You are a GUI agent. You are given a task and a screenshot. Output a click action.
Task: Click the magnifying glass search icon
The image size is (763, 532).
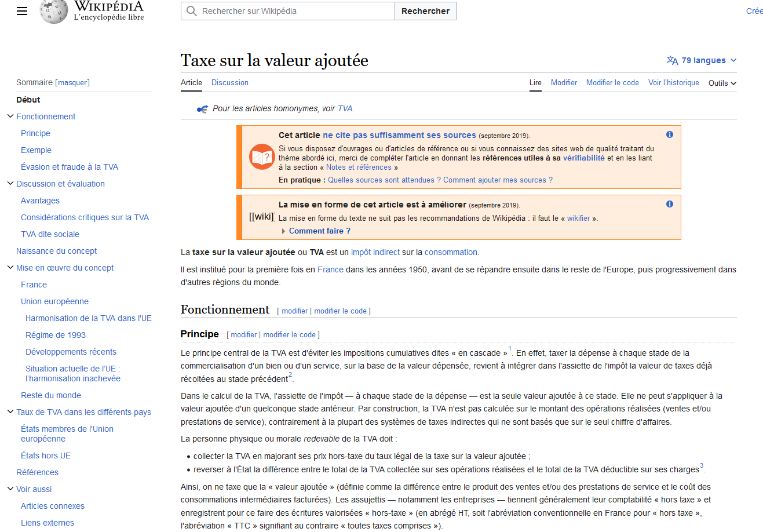pyautogui.click(x=192, y=11)
